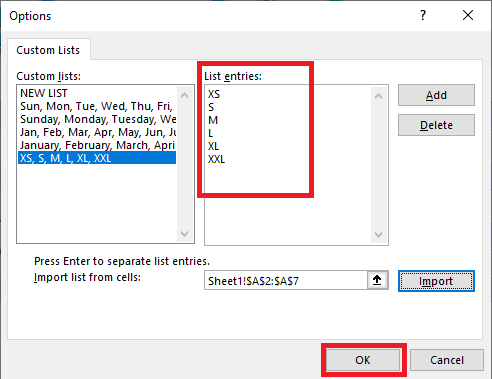Click the Import list from cells field

pyautogui.click(x=286, y=281)
